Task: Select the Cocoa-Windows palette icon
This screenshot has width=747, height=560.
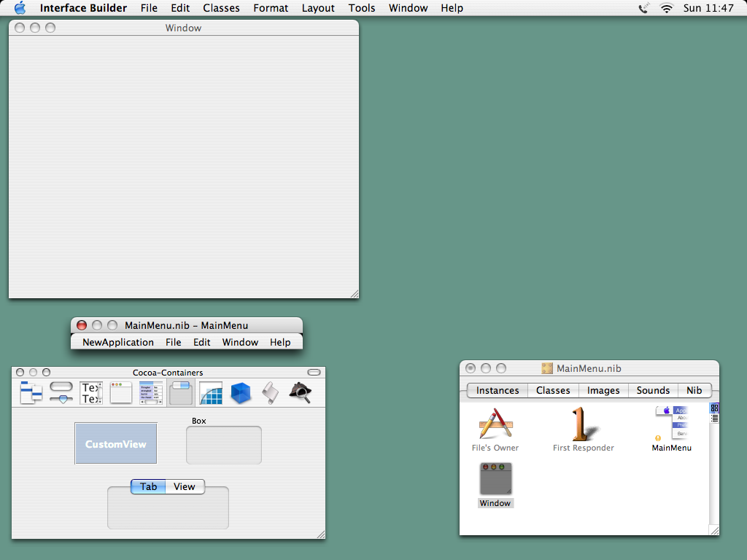Action: [x=121, y=393]
